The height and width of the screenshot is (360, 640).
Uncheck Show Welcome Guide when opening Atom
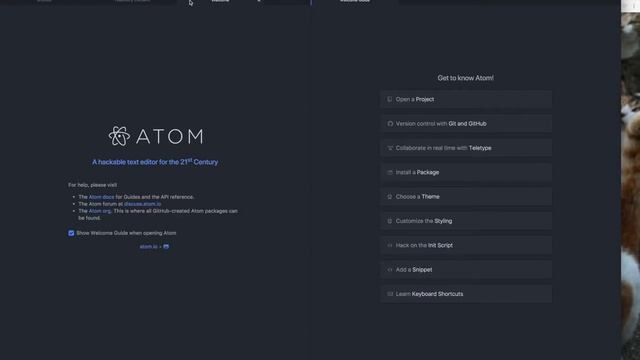(71, 233)
